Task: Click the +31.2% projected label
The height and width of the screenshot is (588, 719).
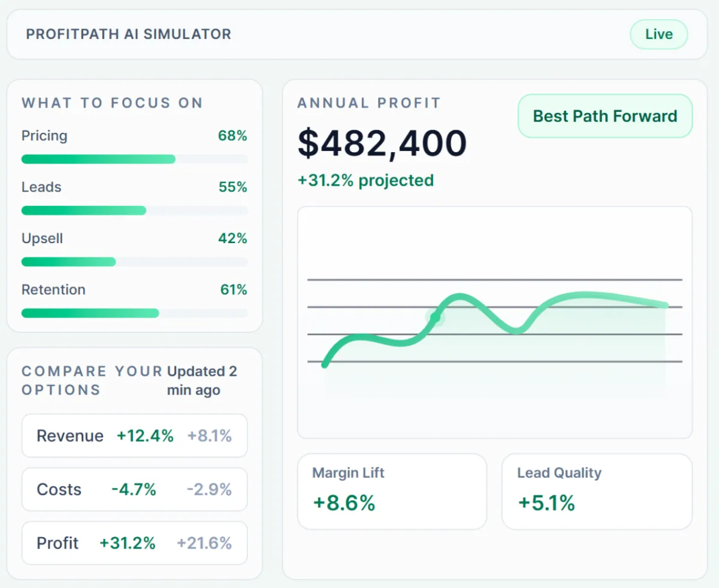Action: point(365,180)
